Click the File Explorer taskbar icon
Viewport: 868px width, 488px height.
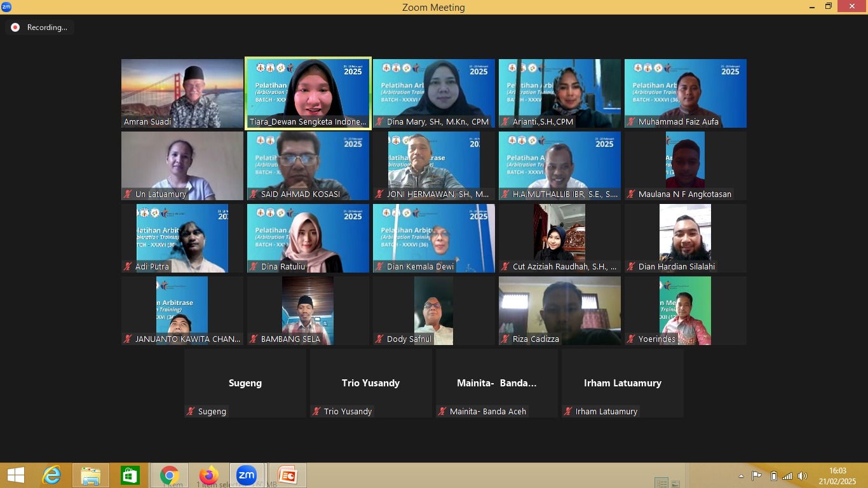(x=91, y=475)
